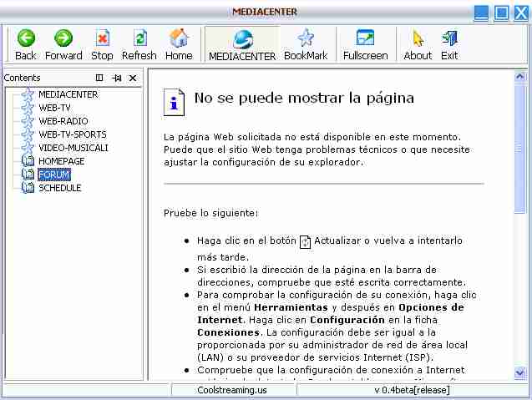Select MEDIACENTER in the Contents tree
This screenshot has height=400, width=532.
pyautogui.click(x=68, y=94)
